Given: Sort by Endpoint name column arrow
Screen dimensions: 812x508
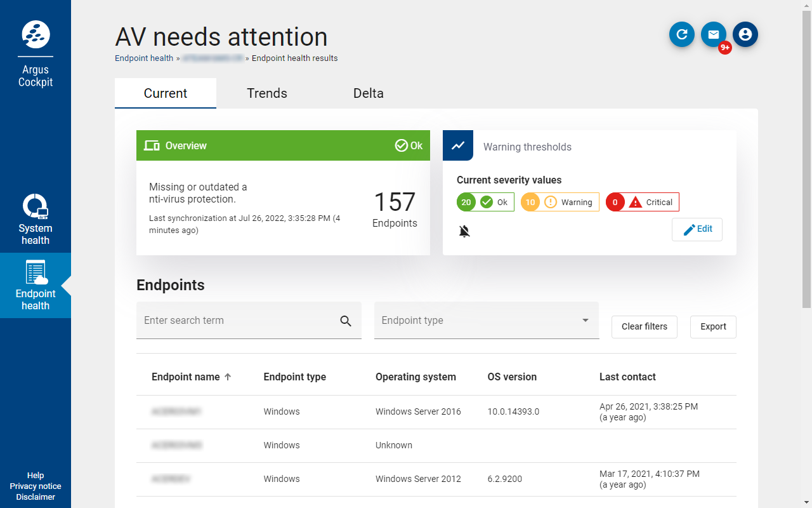Looking at the screenshot, I should 228,377.
